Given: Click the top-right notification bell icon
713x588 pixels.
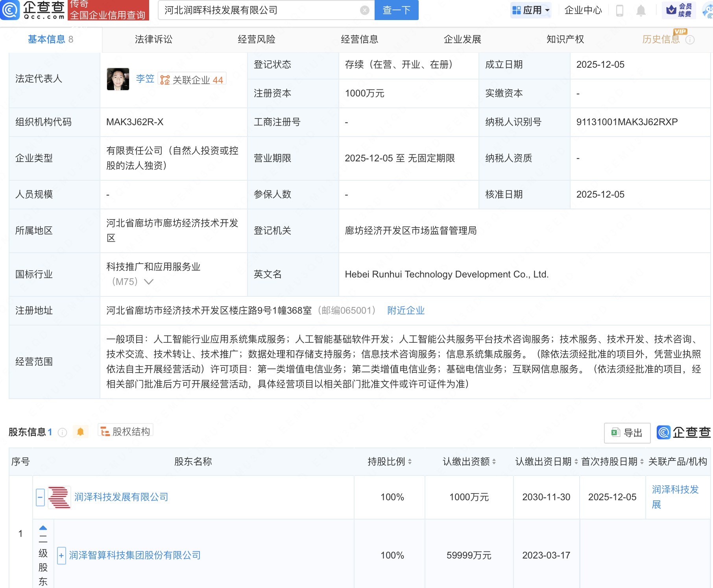Looking at the screenshot, I should (x=641, y=11).
